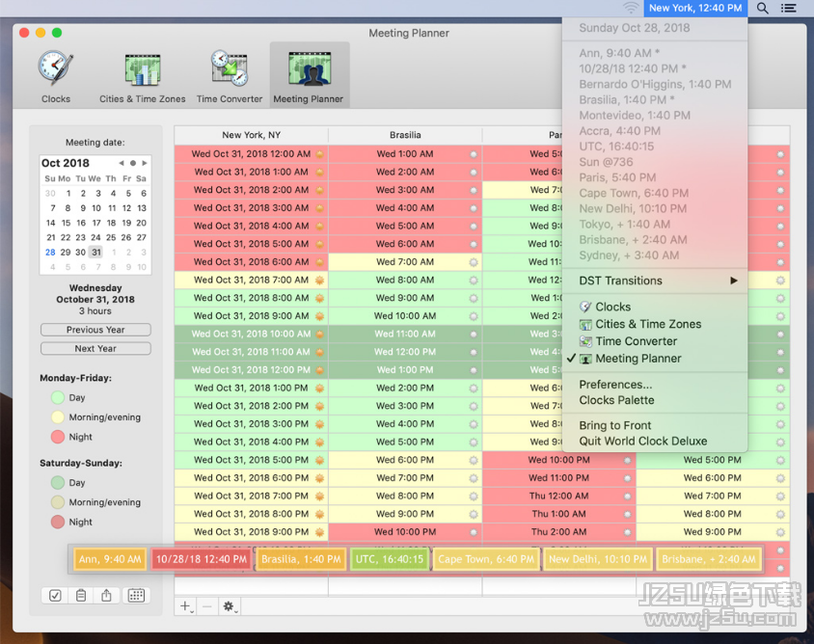The height and width of the screenshot is (644, 814).
Task: Click weekday Morning/evening yellow swatch
Action: tap(58, 417)
